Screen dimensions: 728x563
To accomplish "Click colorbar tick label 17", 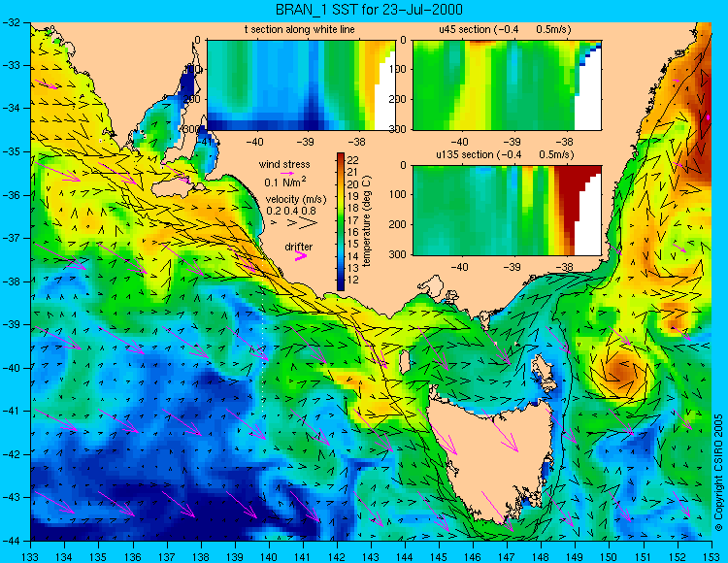I will click(353, 220).
